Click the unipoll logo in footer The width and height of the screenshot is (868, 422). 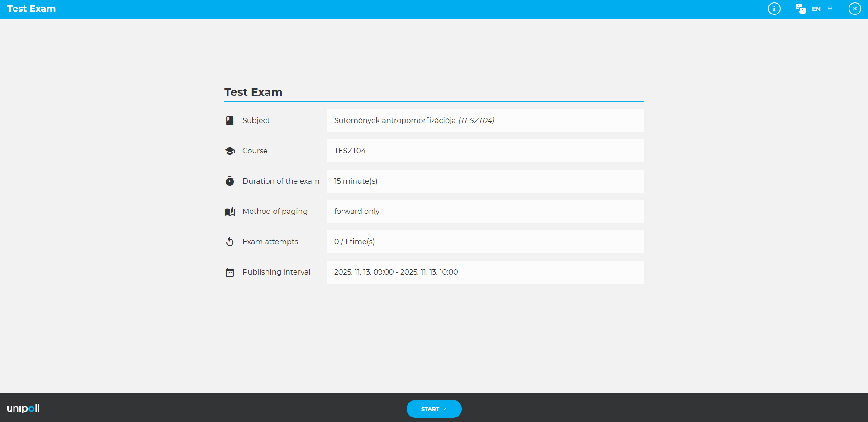24,408
